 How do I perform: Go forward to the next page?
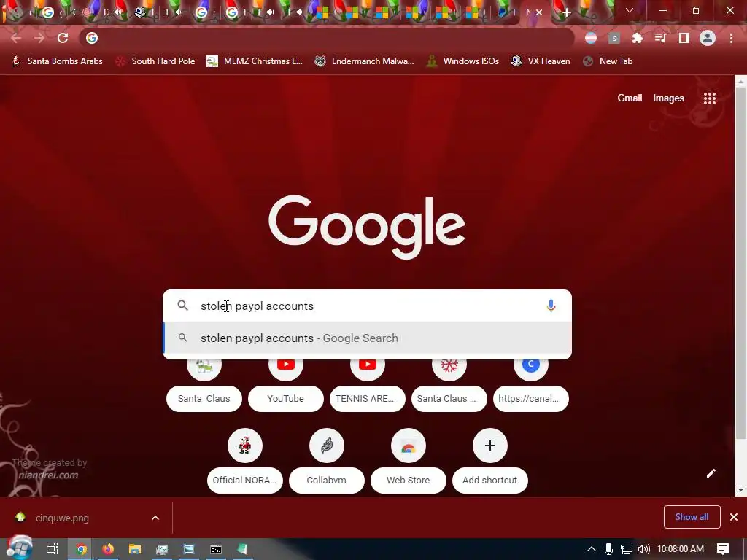(39, 38)
